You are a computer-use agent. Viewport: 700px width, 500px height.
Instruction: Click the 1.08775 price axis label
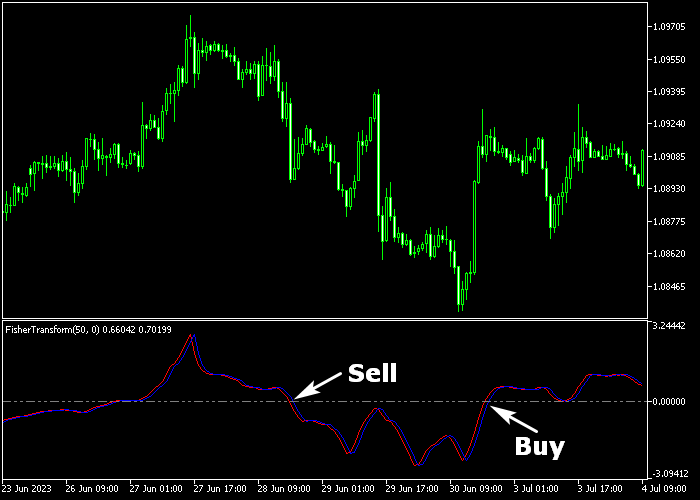669,221
